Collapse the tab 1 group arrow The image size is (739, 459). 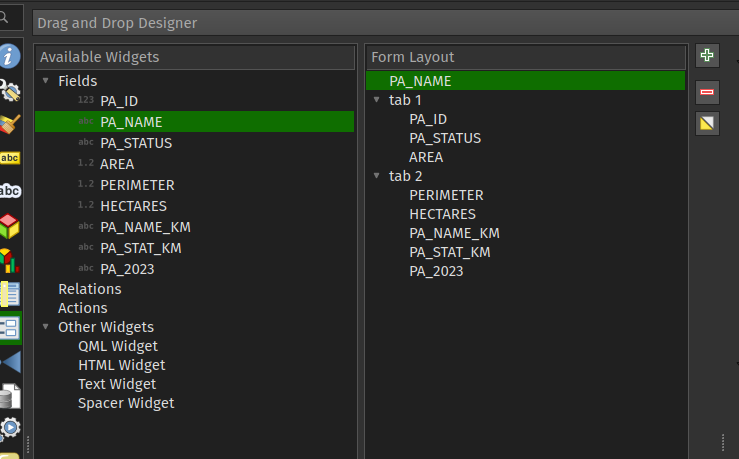pos(376,101)
